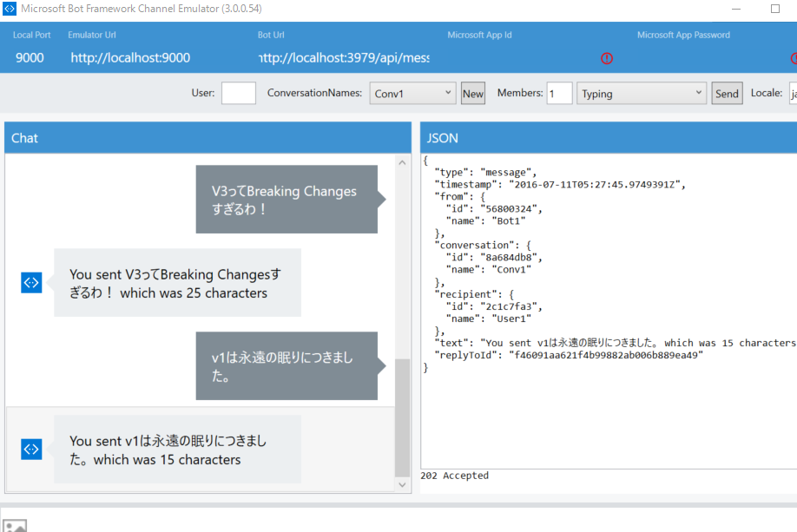797x532 pixels.
Task: Click the JSON "text" line
Action: pyautogui.click(x=616, y=343)
